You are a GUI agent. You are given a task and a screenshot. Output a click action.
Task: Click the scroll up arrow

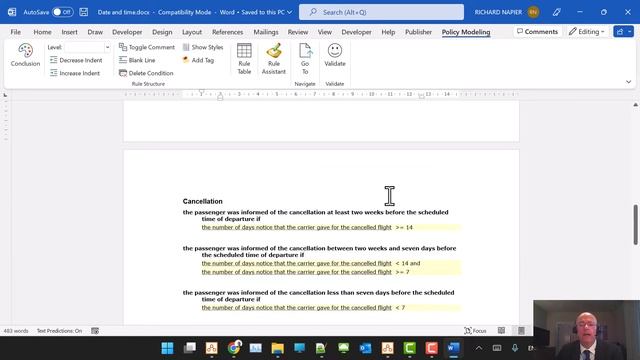click(x=636, y=105)
